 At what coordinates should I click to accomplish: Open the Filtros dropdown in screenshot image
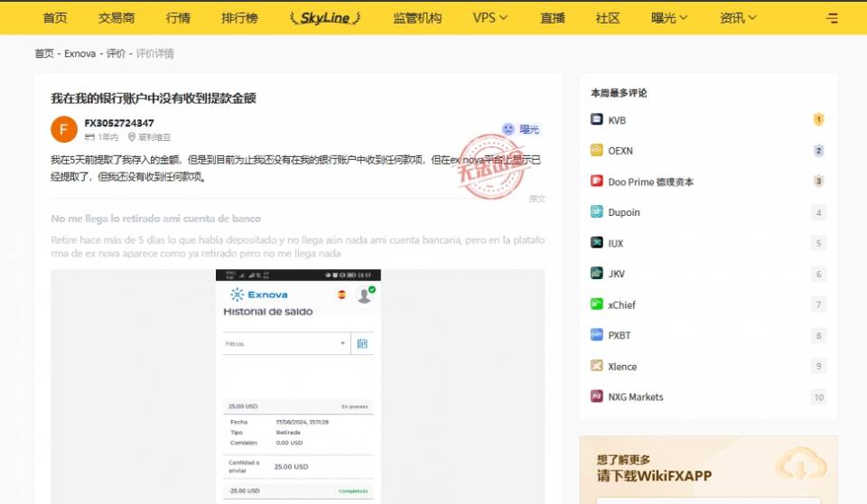pyautogui.click(x=286, y=343)
